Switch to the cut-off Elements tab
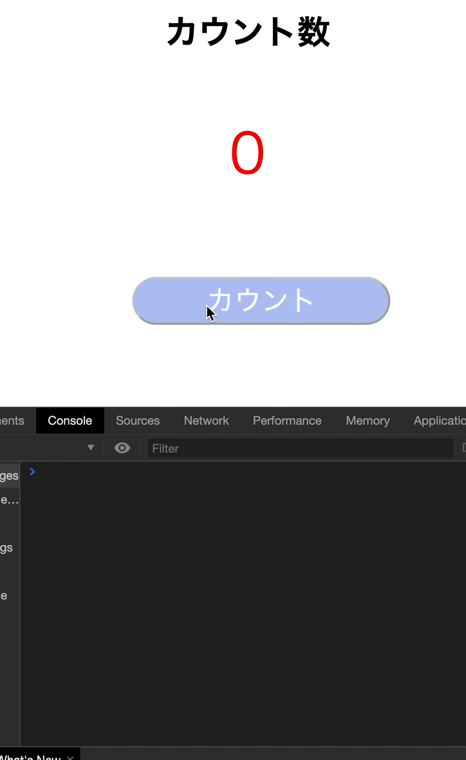This screenshot has width=466, height=760. [12, 421]
